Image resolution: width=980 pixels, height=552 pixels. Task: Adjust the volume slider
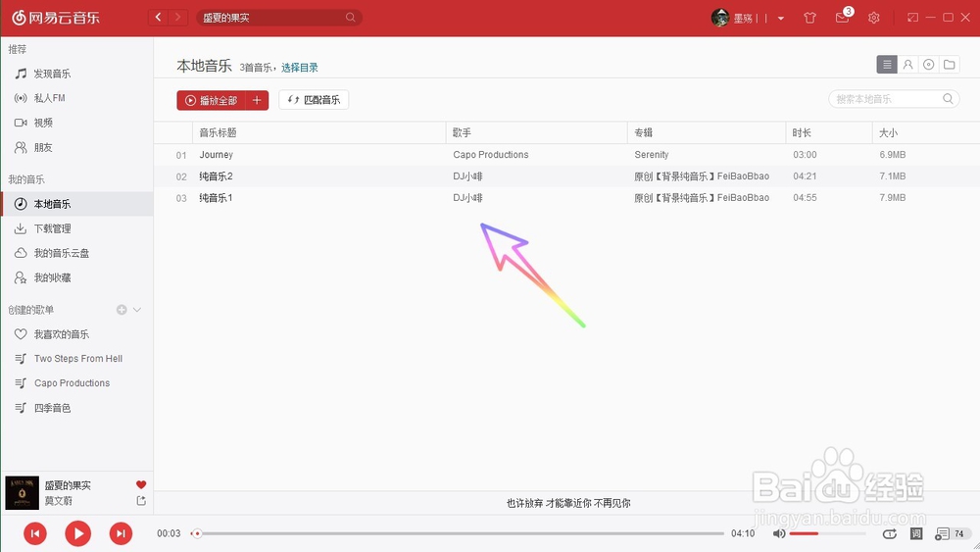pyautogui.click(x=827, y=533)
